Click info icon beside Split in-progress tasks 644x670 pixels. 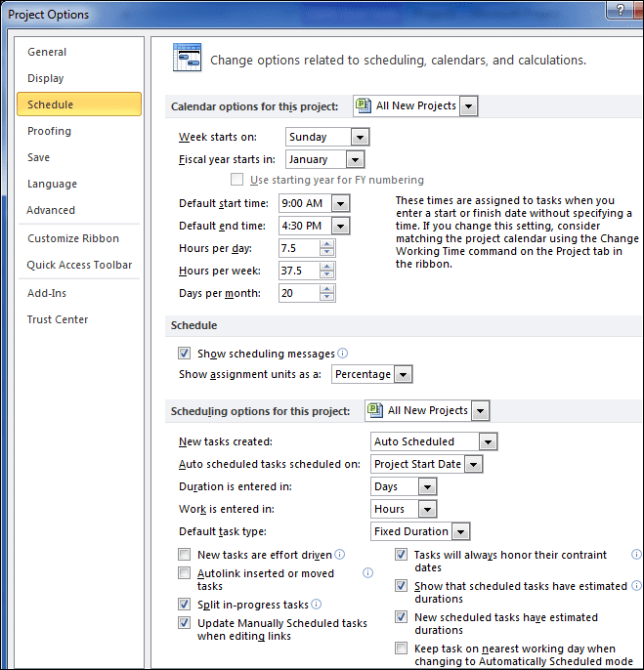[316, 605]
